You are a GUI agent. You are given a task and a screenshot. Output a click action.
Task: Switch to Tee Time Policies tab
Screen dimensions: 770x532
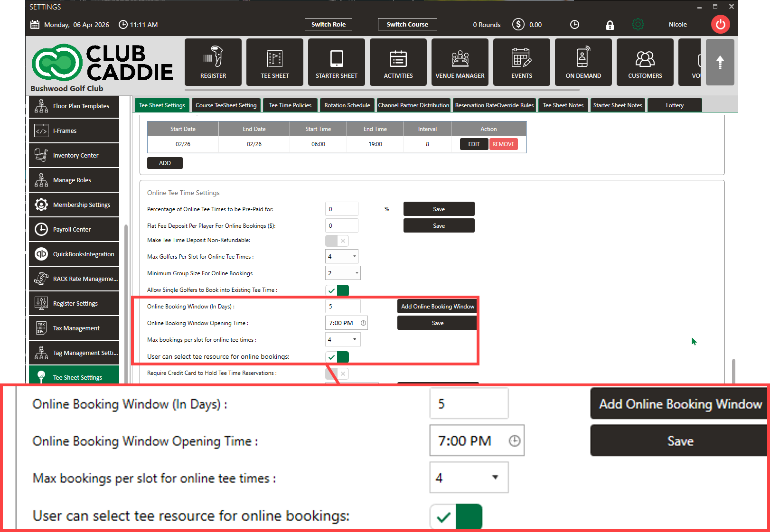coord(290,105)
